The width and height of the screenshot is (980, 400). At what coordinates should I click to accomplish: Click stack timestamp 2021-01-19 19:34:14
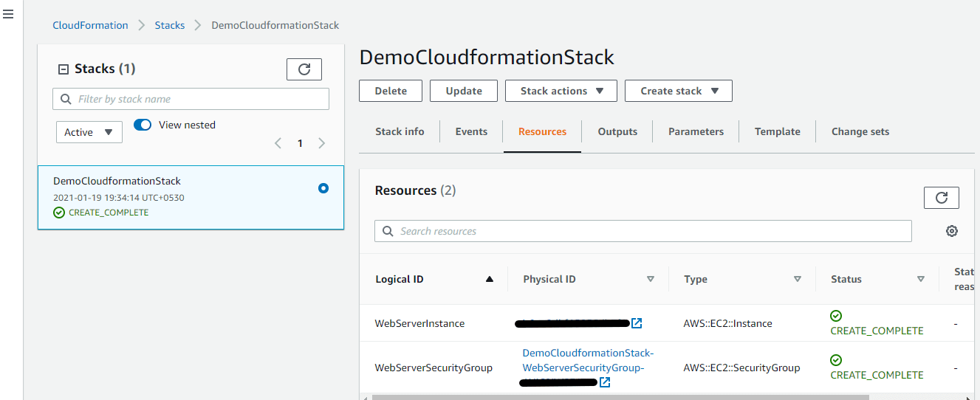pyautogui.click(x=118, y=198)
